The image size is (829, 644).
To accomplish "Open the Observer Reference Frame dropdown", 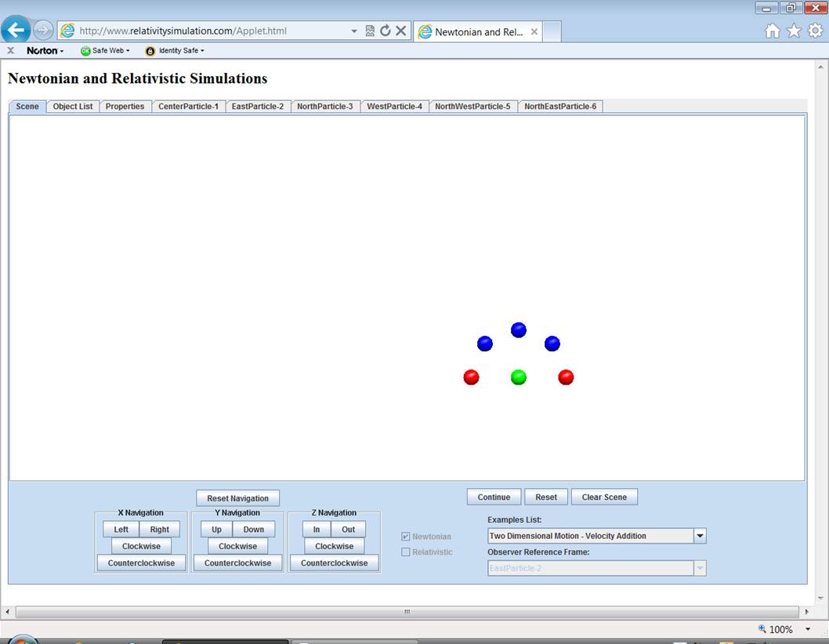I will 700,568.
